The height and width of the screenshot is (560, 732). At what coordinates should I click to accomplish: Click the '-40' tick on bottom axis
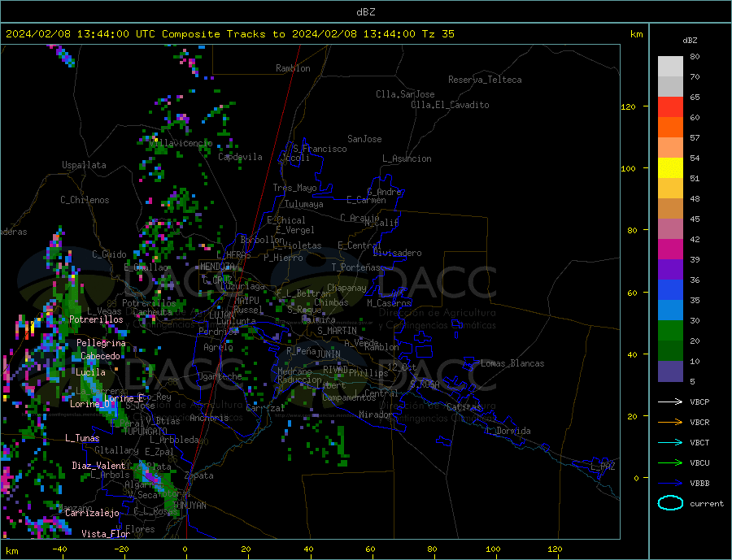pos(59,549)
